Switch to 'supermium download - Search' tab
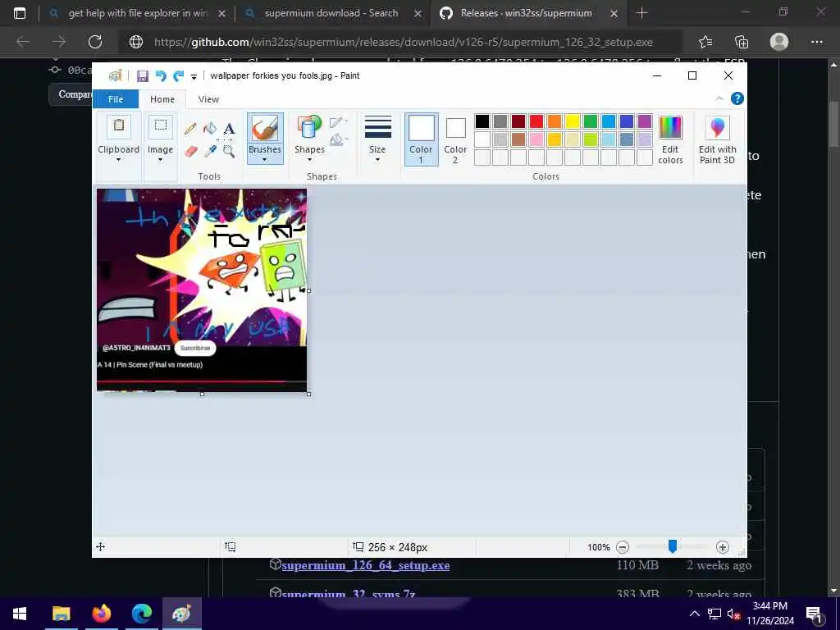Screen dimensions: 840x630 pos(331,13)
